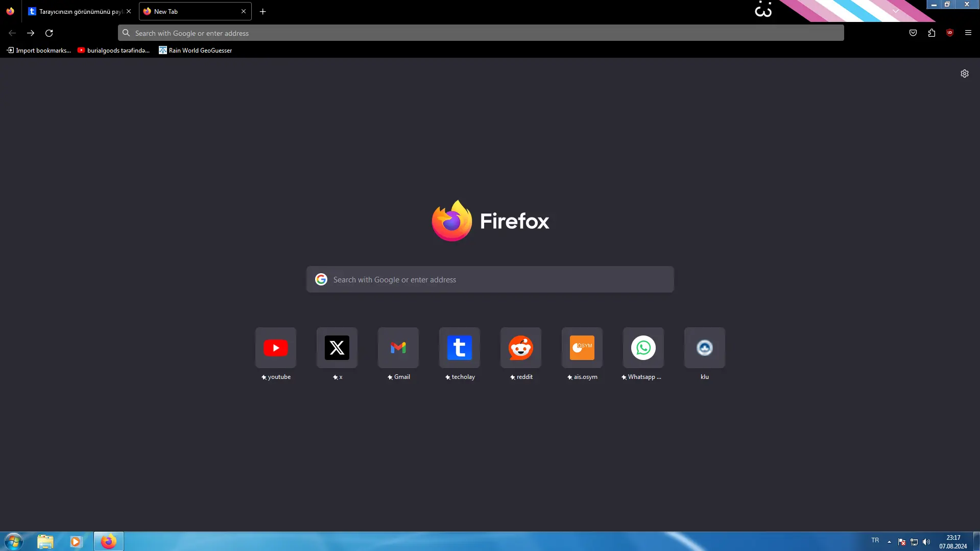
Task: Focus the page center Google search box
Action: 490,279
